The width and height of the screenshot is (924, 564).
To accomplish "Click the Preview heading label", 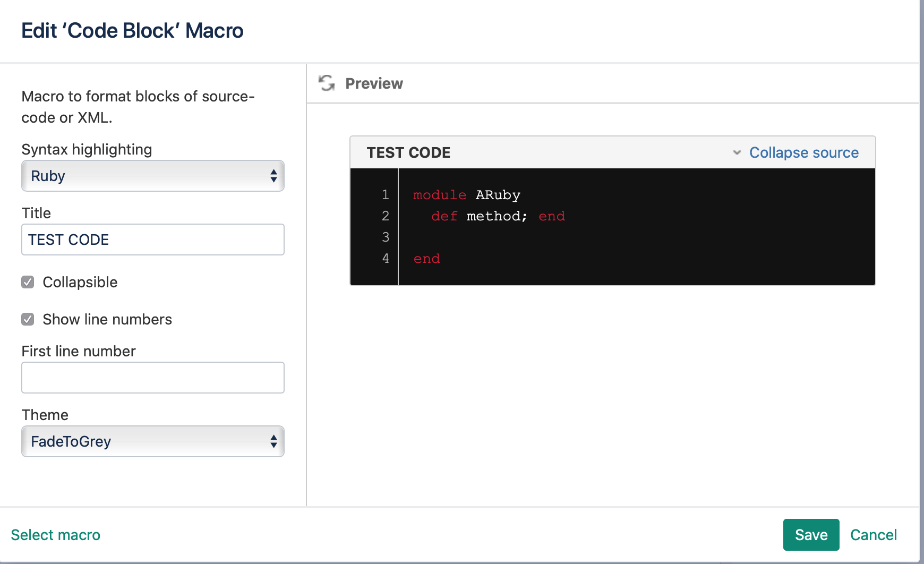I will click(374, 83).
